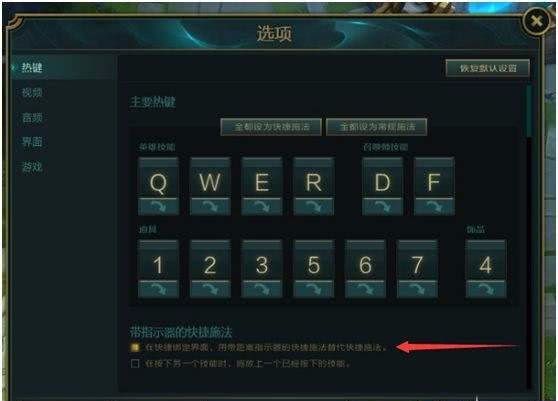
Task: Select trinket hotkey slot 4
Action: tap(486, 261)
